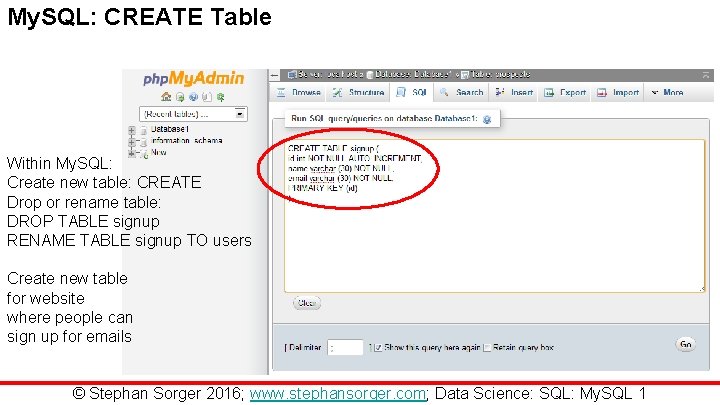Open www.stephansorger.com link
The image size is (720, 405).
[x=338, y=394]
